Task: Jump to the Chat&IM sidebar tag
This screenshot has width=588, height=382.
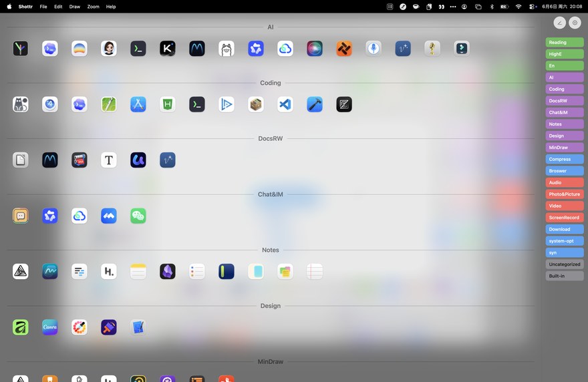Action: pyautogui.click(x=565, y=112)
